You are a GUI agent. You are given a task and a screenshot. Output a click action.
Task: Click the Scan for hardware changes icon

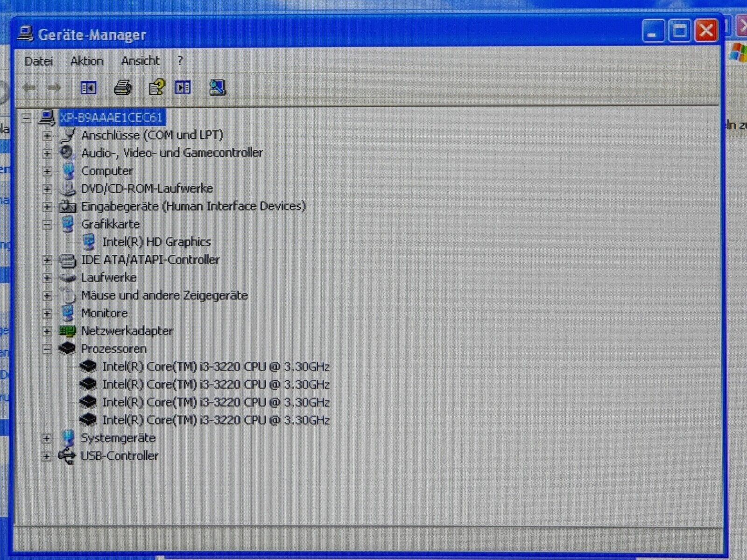(x=217, y=87)
